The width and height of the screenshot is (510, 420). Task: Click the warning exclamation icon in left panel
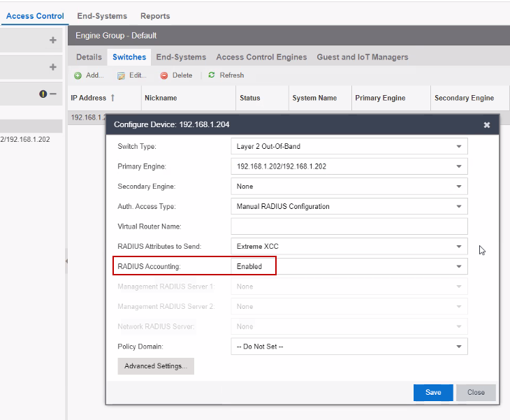point(43,94)
